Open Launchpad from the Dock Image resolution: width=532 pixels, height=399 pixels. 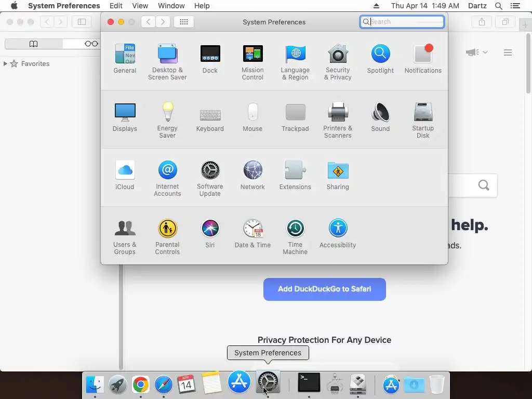click(118, 384)
